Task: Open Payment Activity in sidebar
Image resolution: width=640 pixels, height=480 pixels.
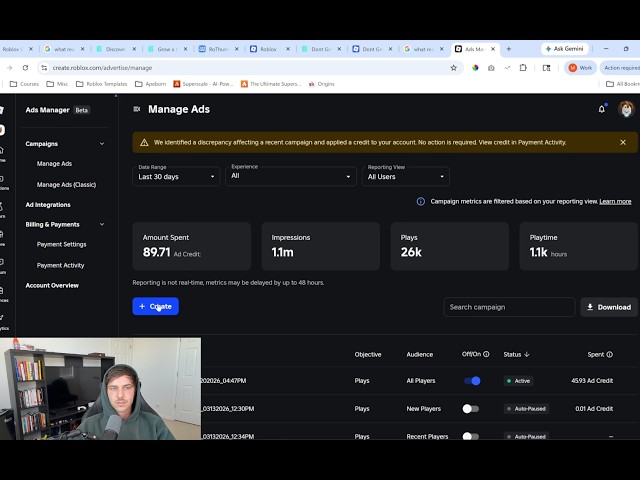Action: pos(60,265)
